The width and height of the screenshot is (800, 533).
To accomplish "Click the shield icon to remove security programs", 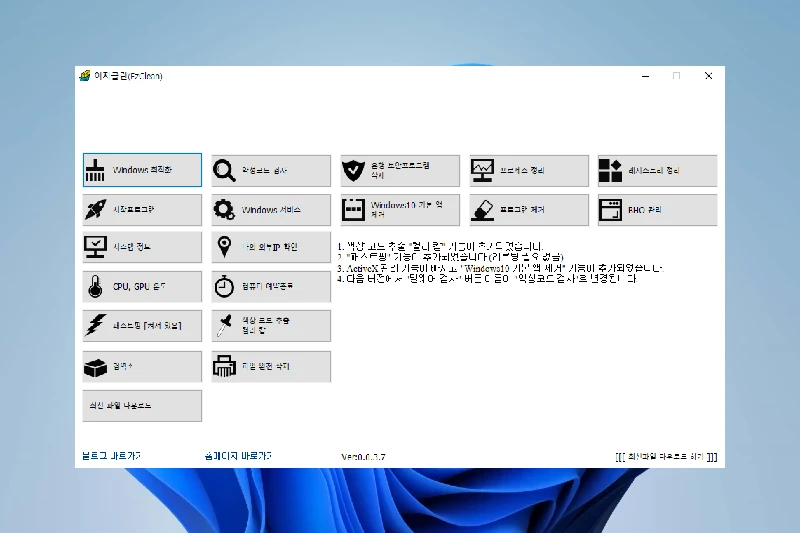I will click(354, 171).
